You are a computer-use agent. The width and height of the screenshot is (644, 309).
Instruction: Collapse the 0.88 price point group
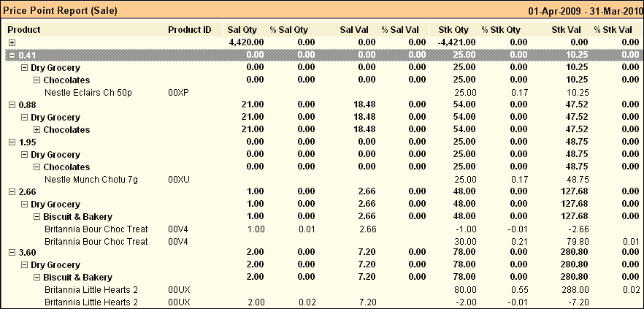(12, 104)
